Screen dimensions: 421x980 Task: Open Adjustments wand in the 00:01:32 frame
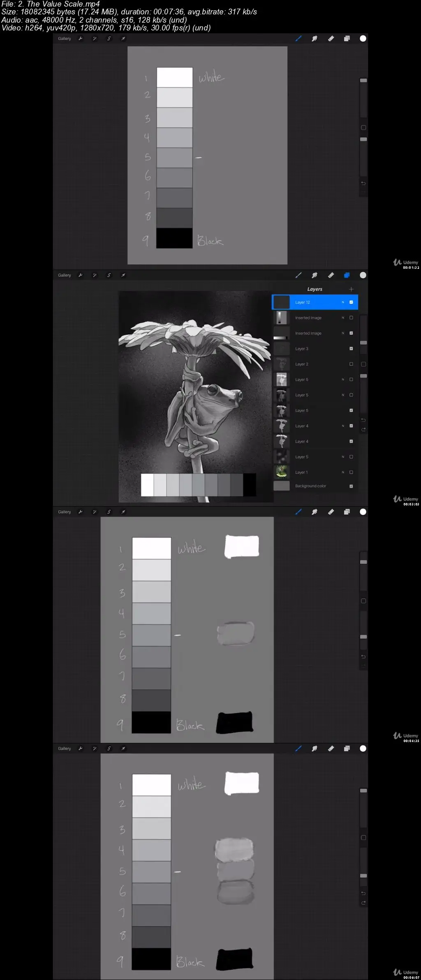pyautogui.click(x=95, y=39)
